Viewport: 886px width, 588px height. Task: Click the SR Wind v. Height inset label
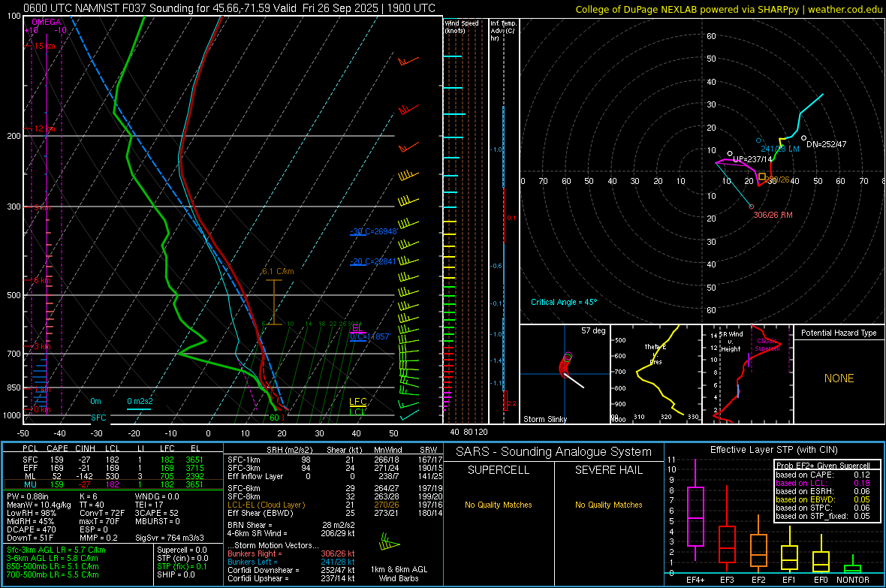tap(731, 342)
